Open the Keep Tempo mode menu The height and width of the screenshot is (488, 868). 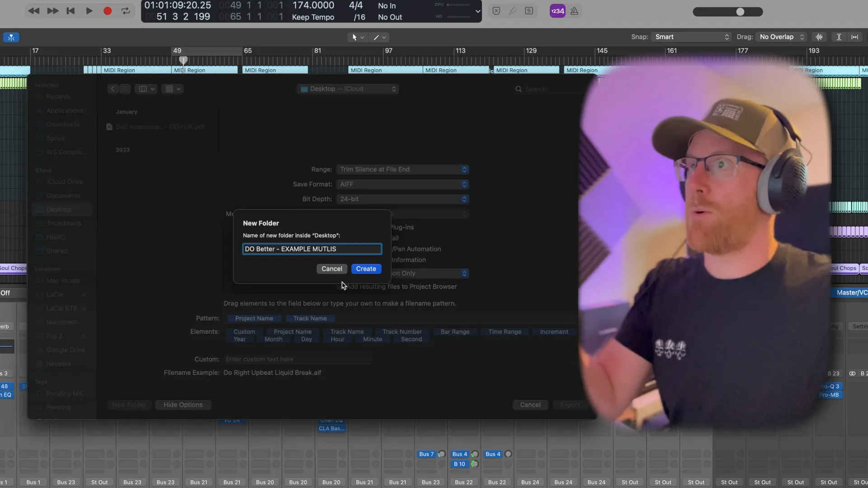pos(313,17)
